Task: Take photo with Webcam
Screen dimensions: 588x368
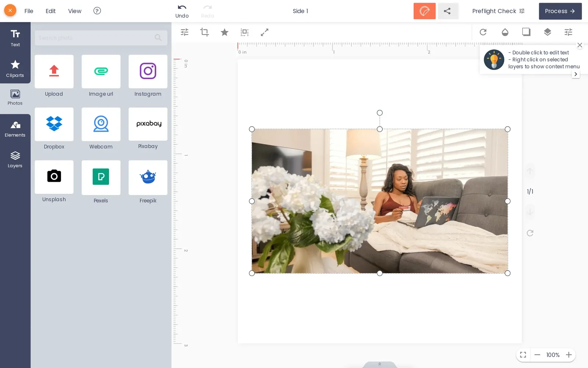Action: (x=101, y=124)
